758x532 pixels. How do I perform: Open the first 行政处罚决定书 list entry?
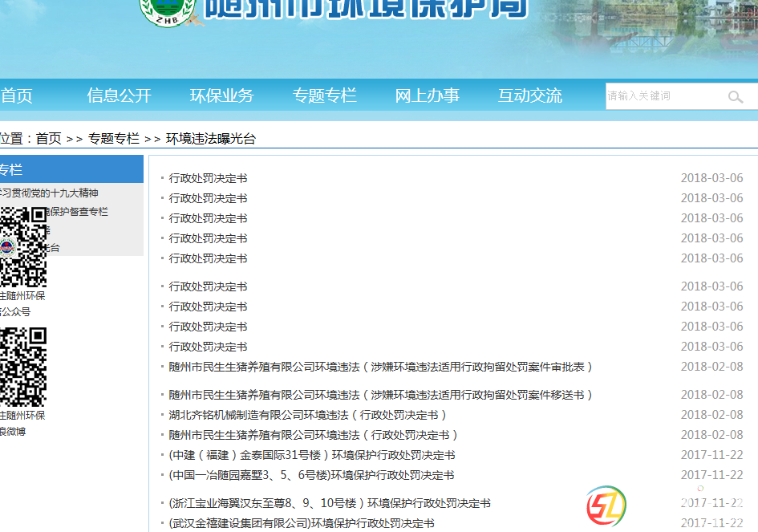click(208, 178)
